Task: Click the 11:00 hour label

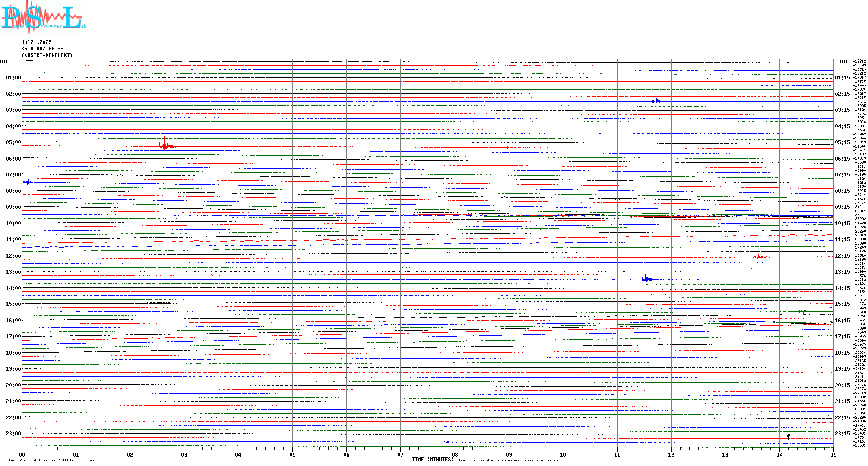Action: click(x=13, y=239)
